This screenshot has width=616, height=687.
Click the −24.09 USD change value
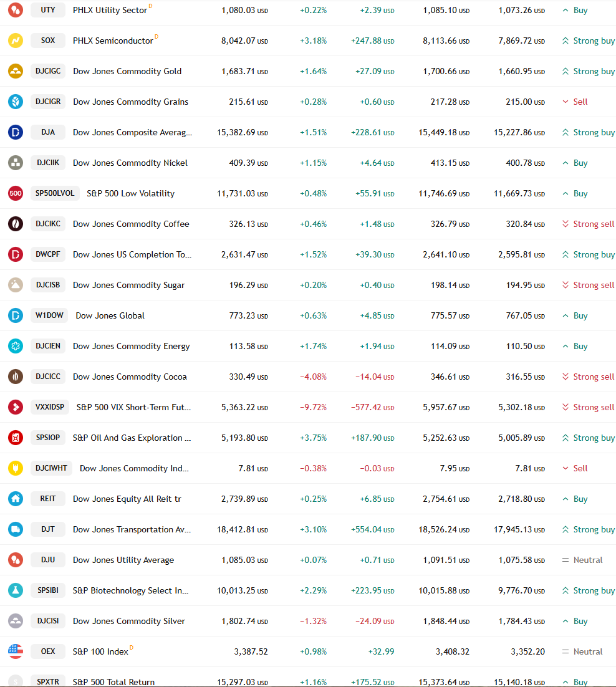click(x=375, y=621)
